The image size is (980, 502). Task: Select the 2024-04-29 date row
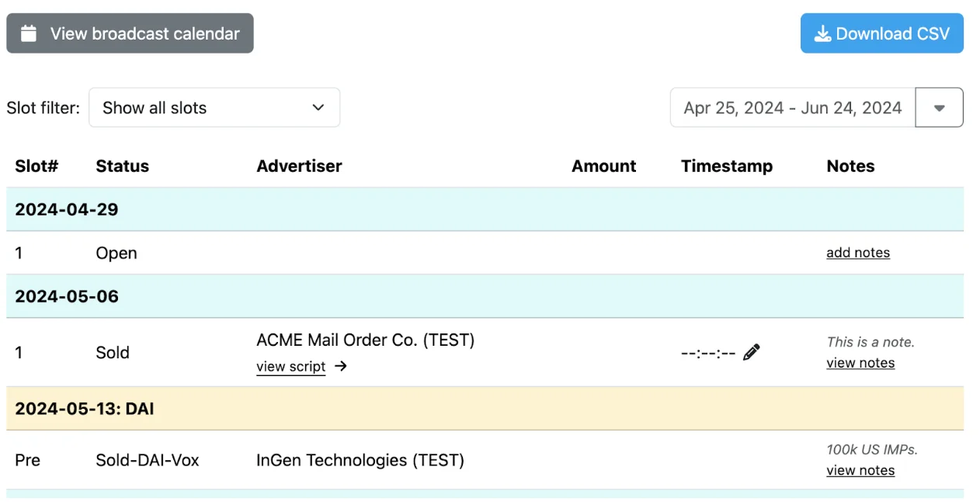[x=485, y=209]
